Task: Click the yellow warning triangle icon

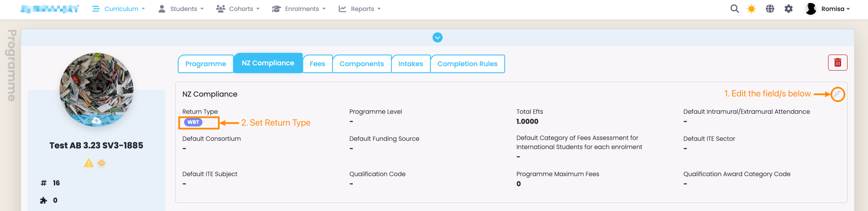Action: (88, 163)
